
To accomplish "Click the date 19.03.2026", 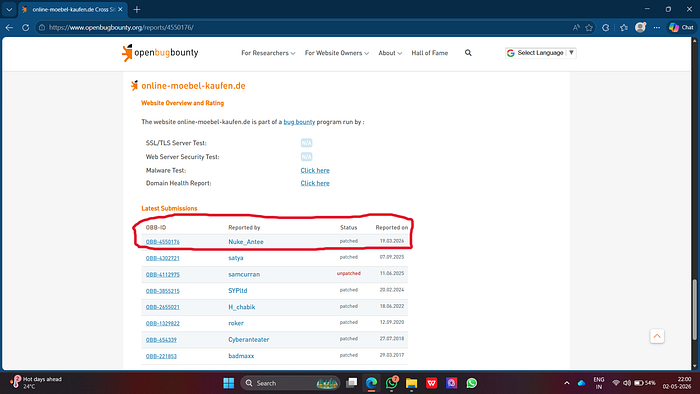I will [x=392, y=241].
